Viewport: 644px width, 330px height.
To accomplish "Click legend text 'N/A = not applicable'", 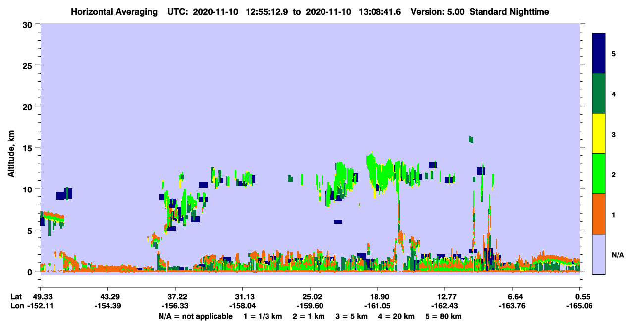I will point(196,316).
